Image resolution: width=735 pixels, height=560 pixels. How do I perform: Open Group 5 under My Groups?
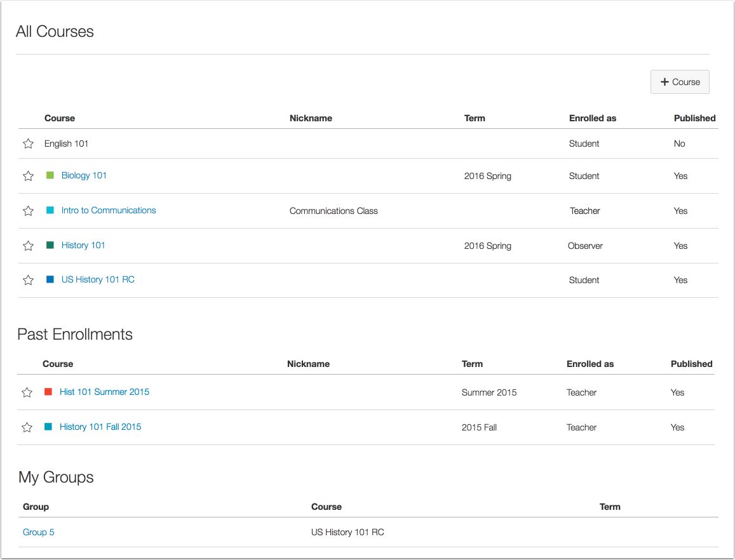tap(38, 532)
